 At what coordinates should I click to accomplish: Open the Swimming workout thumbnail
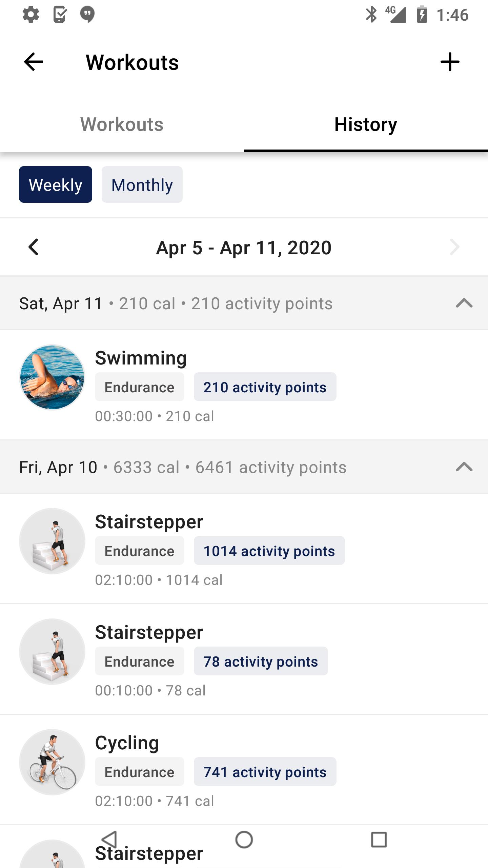tap(52, 377)
